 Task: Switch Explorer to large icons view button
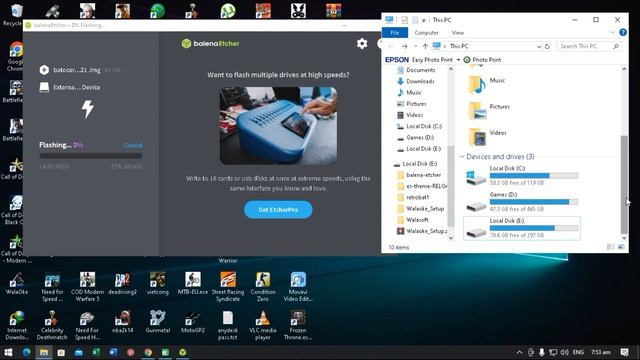(621, 247)
